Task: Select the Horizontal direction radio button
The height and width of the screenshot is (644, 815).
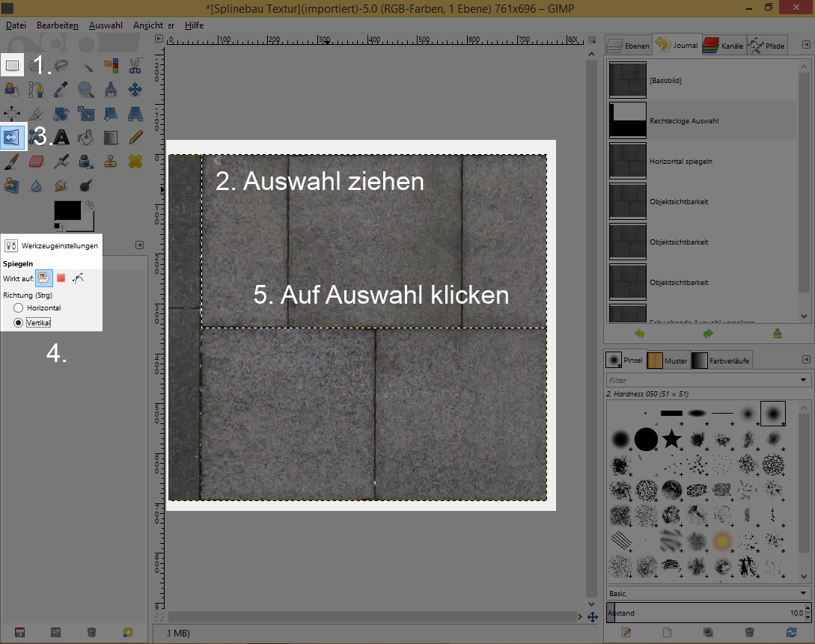Action: pos(19,308)
